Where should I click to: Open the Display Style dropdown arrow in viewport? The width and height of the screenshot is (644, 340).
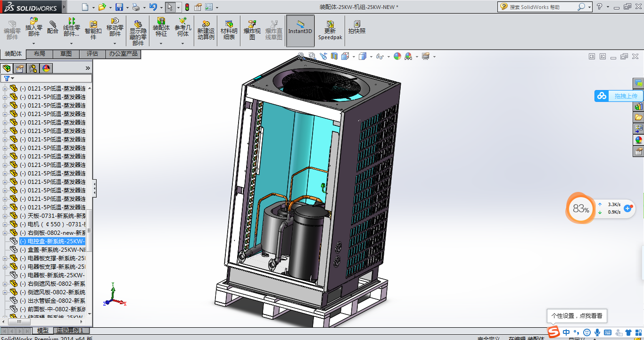(x=372, y=57)
